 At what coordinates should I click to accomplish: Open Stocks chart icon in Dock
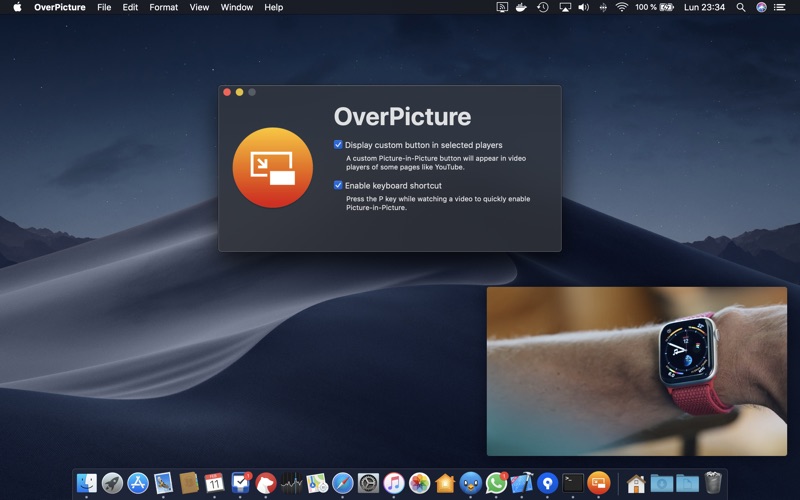(x=291, y=483)
